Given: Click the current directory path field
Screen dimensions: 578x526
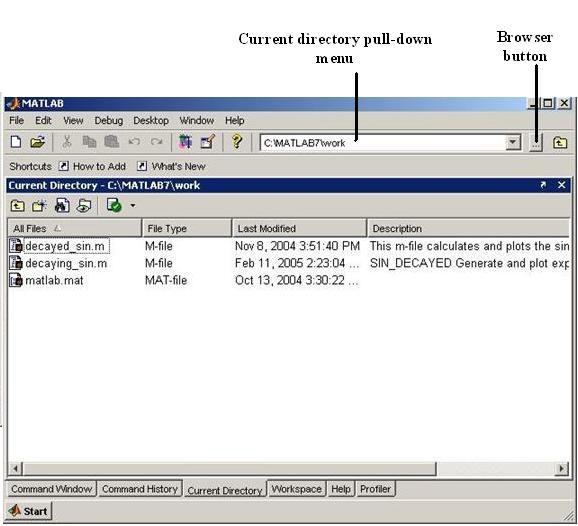Looking at the screenshot, I should pos(383,143).
